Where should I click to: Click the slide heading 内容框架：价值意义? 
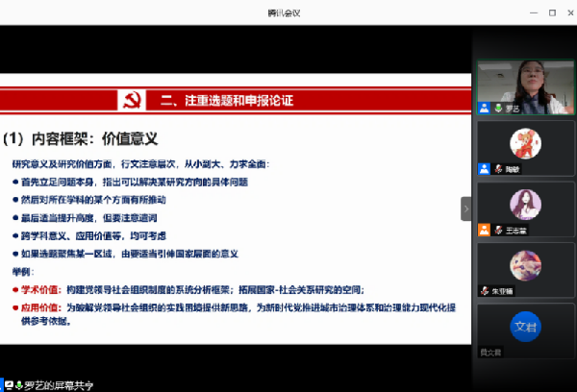(x=81, y=138)
